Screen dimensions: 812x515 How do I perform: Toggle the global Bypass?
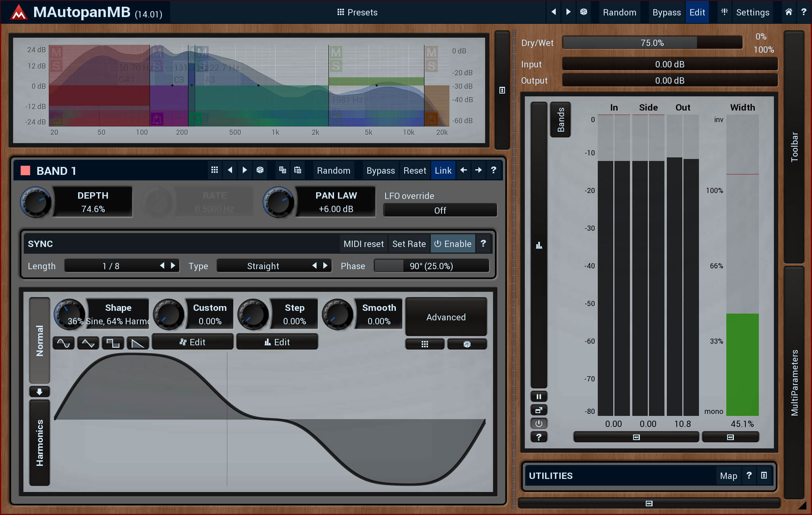(x=666, y=12)
